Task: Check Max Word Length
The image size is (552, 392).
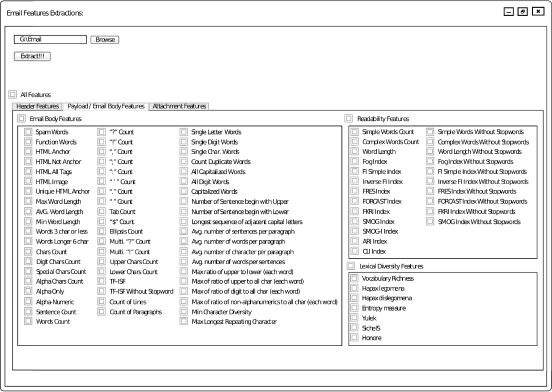Action: click(x=28, y=202)
